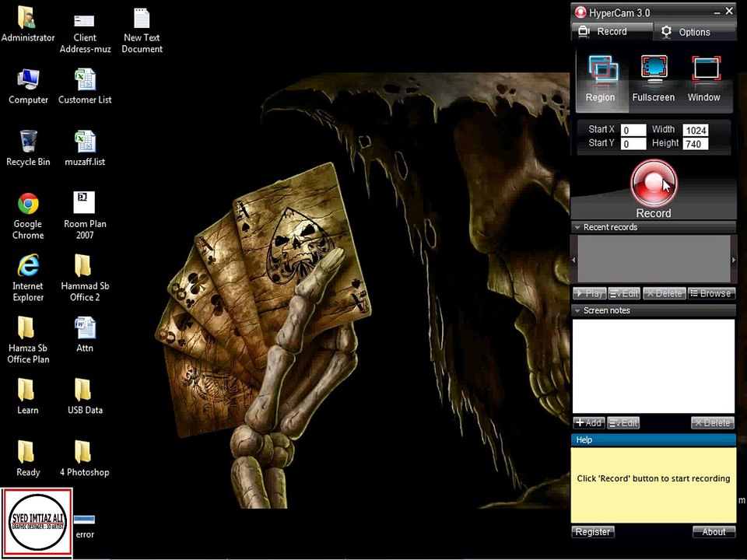This screenshot has height=560, width=747.
Task: Click Delete button below Screen notes
Action: 714,423
